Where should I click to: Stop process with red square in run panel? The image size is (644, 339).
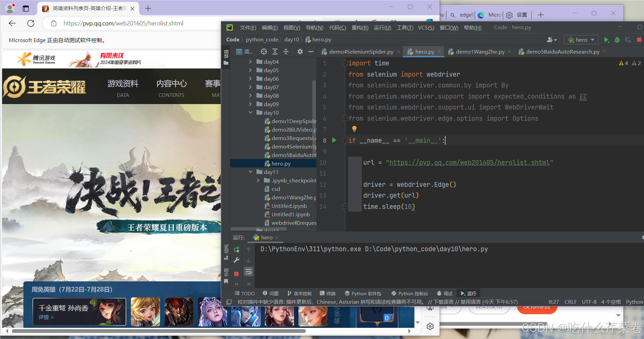236,274
